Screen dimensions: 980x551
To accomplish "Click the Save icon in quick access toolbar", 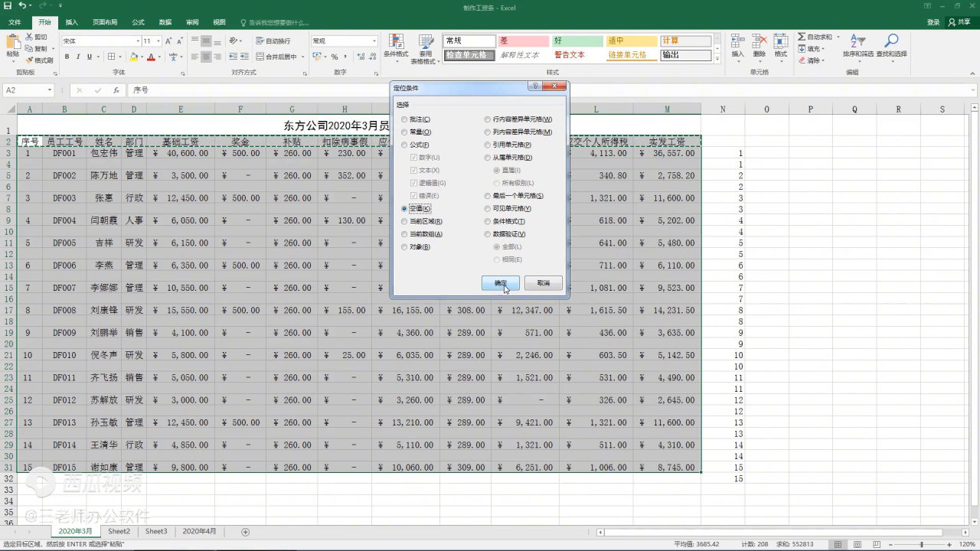I will 8,6.
